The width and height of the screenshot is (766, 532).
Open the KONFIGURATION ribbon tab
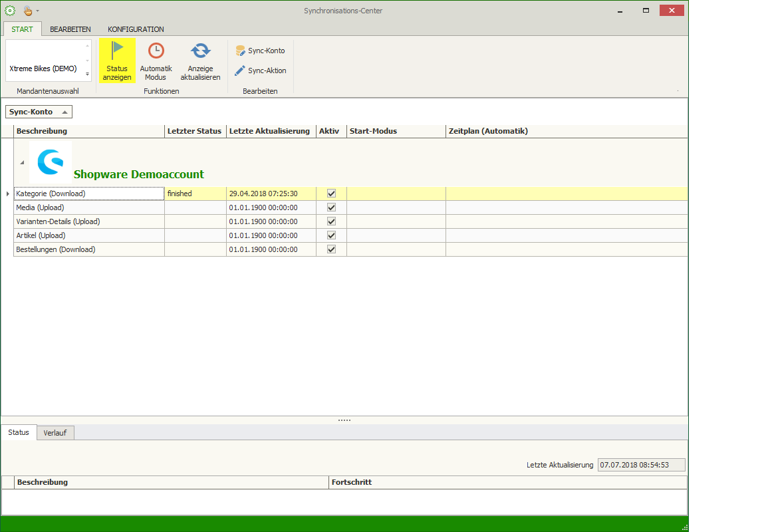tap(136, 29)
